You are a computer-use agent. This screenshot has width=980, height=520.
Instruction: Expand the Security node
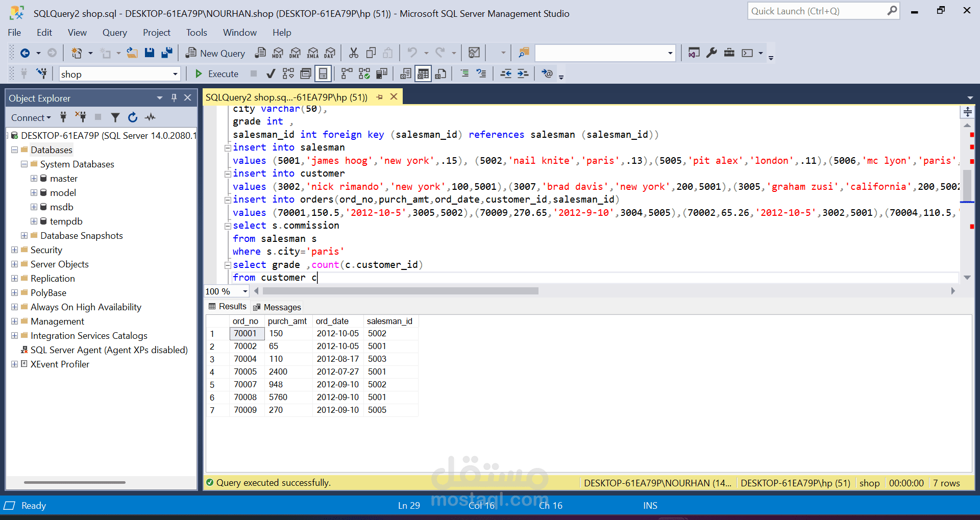(x=15, y=250)
